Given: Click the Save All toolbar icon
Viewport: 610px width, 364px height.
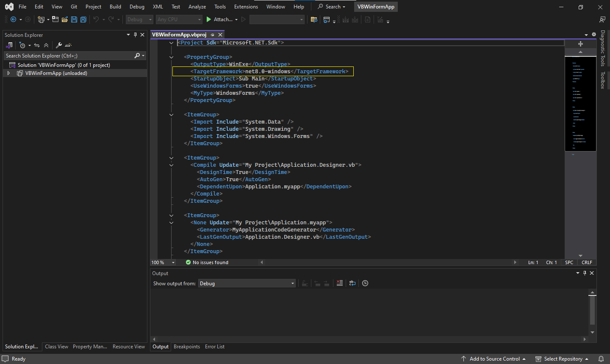Looking at the screenshot, I should point(83,19).
